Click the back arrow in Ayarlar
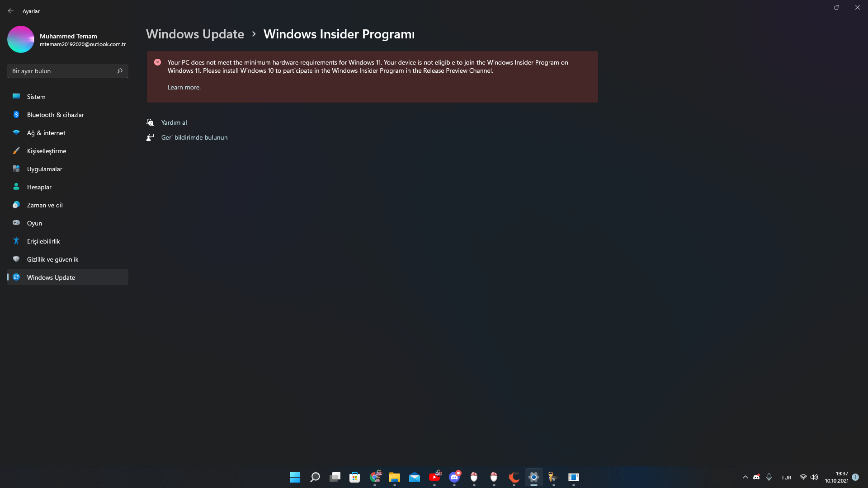Screen dimensions: 868x488 (x=11, y=11)
